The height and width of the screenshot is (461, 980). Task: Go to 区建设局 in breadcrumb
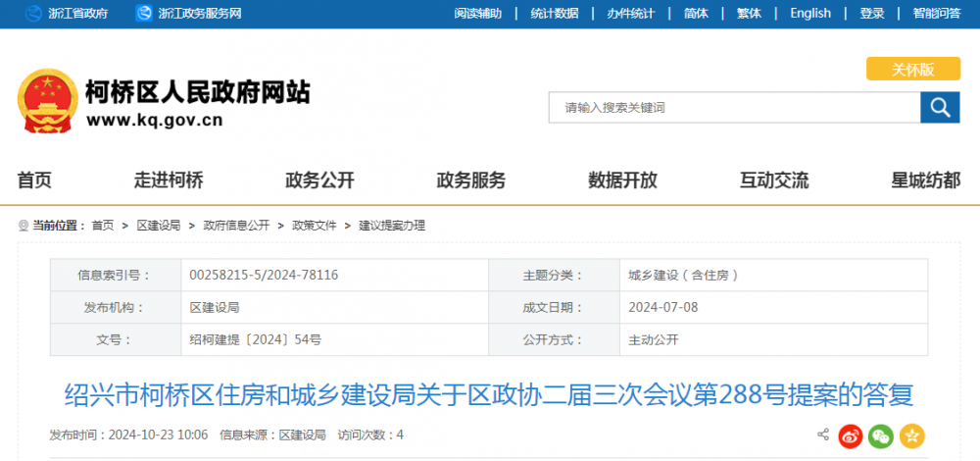159,226
